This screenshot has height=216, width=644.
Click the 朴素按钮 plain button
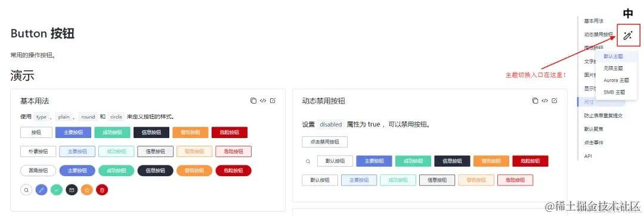(x=38, y=152)
